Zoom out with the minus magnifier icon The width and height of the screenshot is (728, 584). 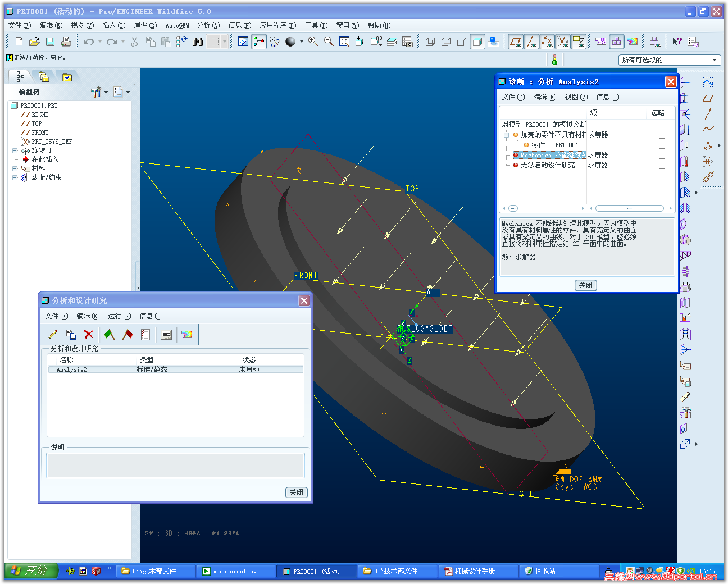[x=329, y=42]
